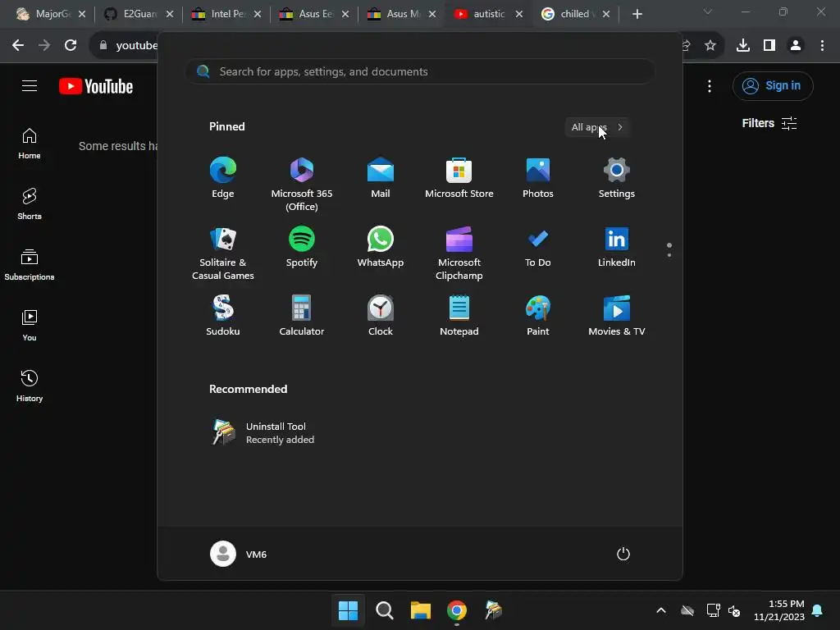
Task: Open YouTube Home in the sidebar
Action: (30, 144)
